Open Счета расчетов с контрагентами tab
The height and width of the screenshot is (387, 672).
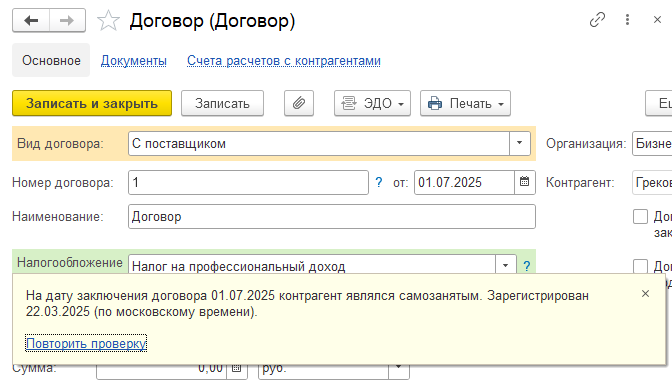coord(284,61)
